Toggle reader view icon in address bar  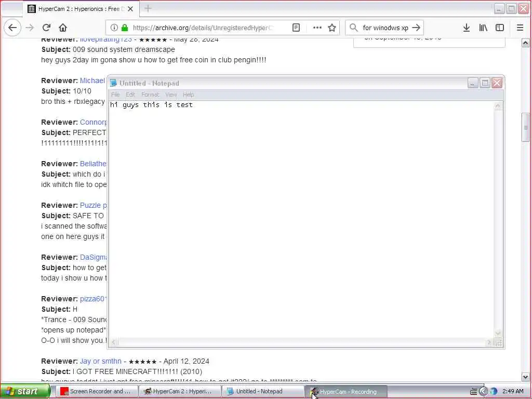tap(296, 28)
